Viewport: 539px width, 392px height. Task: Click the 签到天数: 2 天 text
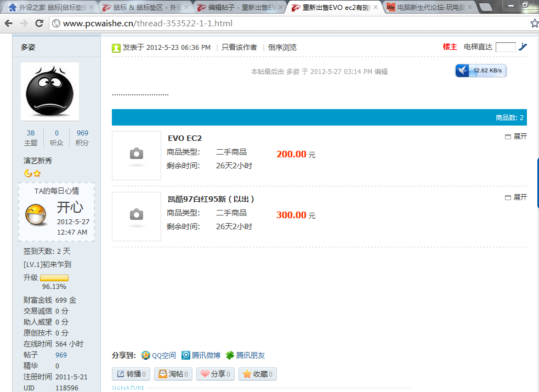click(x=47, y=251)
